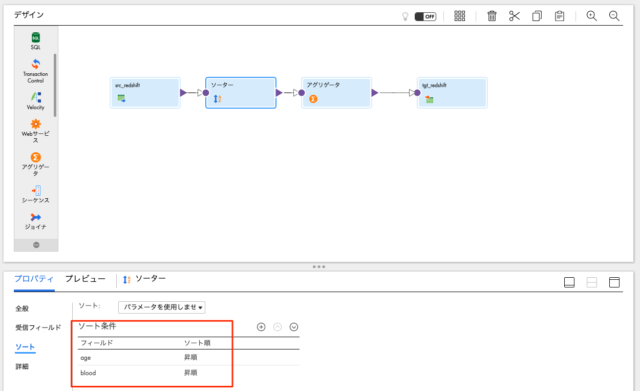Toggle the OFF switch in toolbar
Screen dimensions: 640x391
[425, 16]
